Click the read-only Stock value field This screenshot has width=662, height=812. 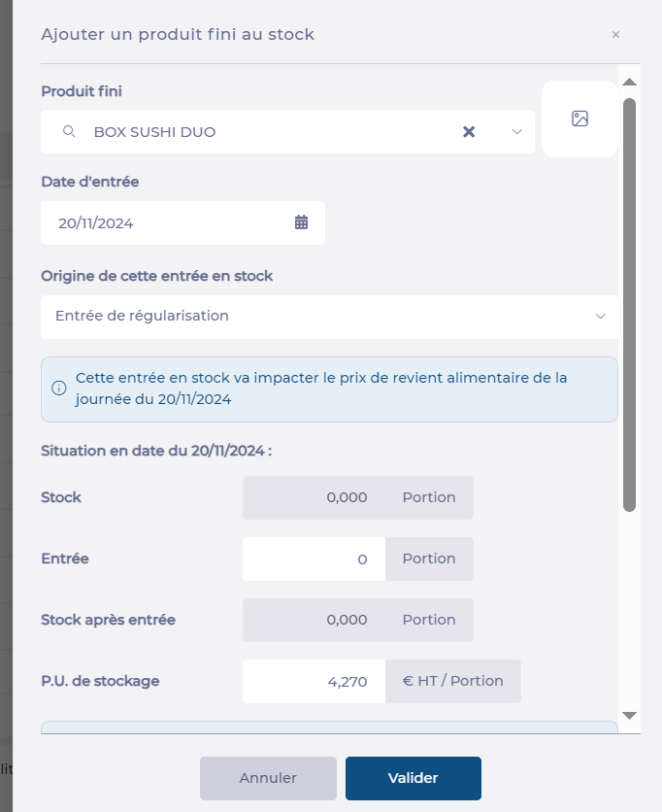pyautogui.click(x=314, y=497)
